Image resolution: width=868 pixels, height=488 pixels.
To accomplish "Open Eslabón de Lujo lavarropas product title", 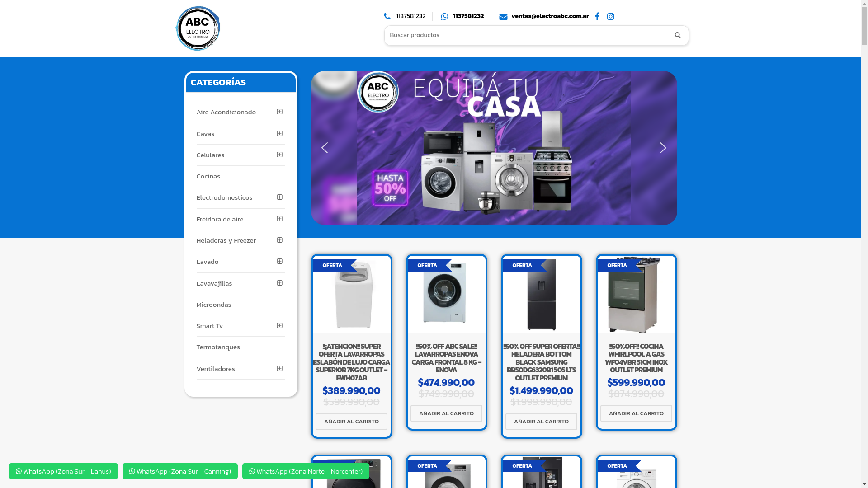I will [x=351, y=362].
